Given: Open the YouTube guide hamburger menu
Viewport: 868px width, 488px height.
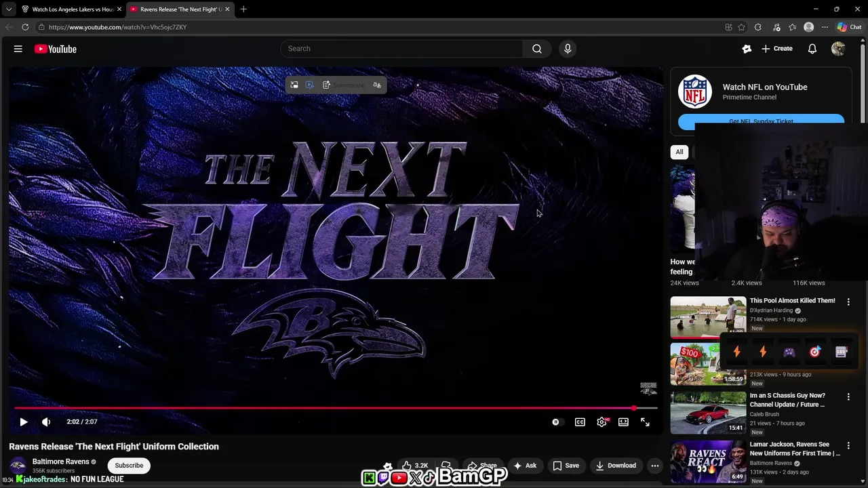Looking at the screenshot, I should (18, 49).
